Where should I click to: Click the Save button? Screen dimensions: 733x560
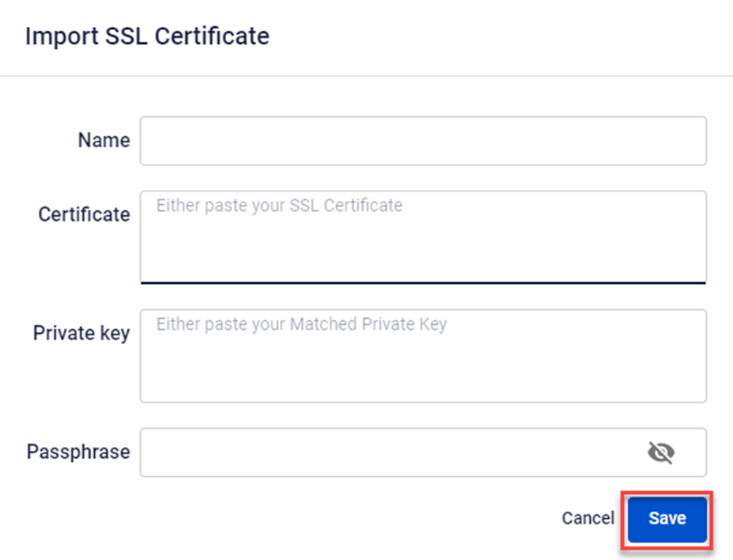[667, 519]
